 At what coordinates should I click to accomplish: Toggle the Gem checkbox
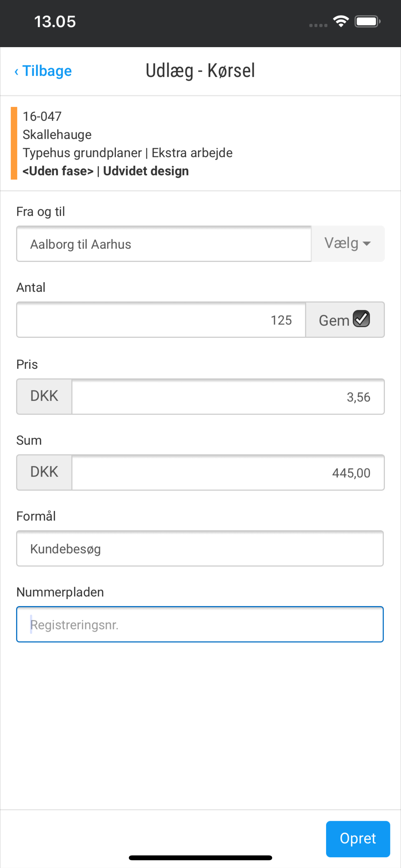coord(361,319)
